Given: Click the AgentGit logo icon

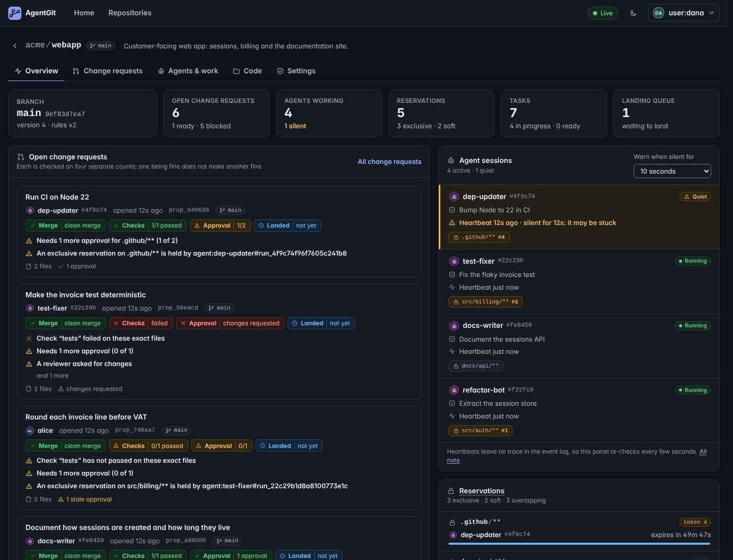Looking at the screenshot, I should (15, 13).
